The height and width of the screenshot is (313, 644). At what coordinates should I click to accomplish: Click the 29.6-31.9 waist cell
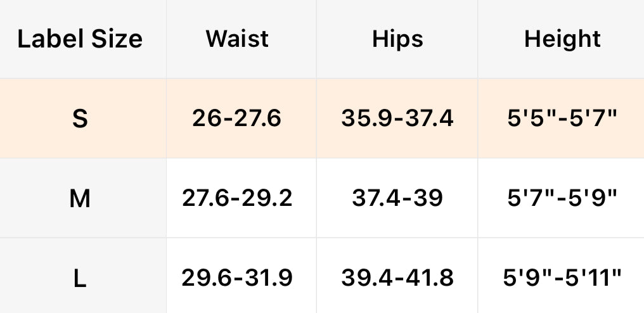coord(237,278)
